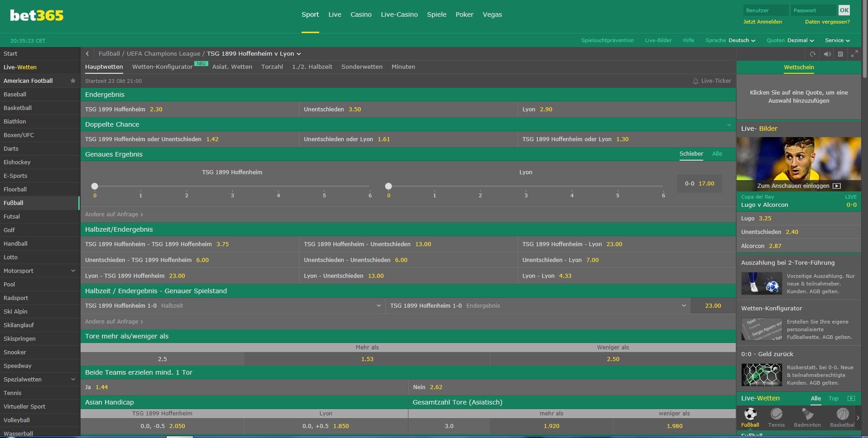Select Ja odds 1.44 for both teams scoring
This screenshot has width=868, height=438.
click(245, 387)
